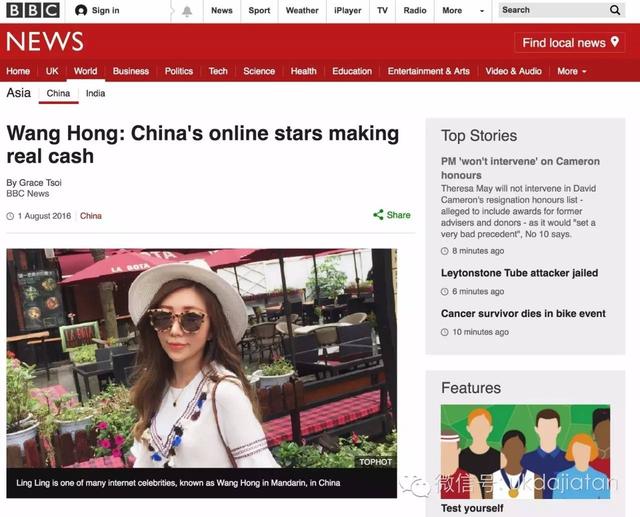The image size is (640, 517).
Task: Open the Entertainment & Arts section
Action: tap(428, 71)
